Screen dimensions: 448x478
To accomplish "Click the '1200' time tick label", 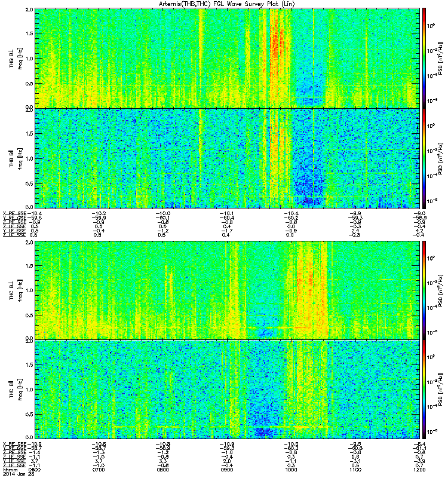I will 419,470.
